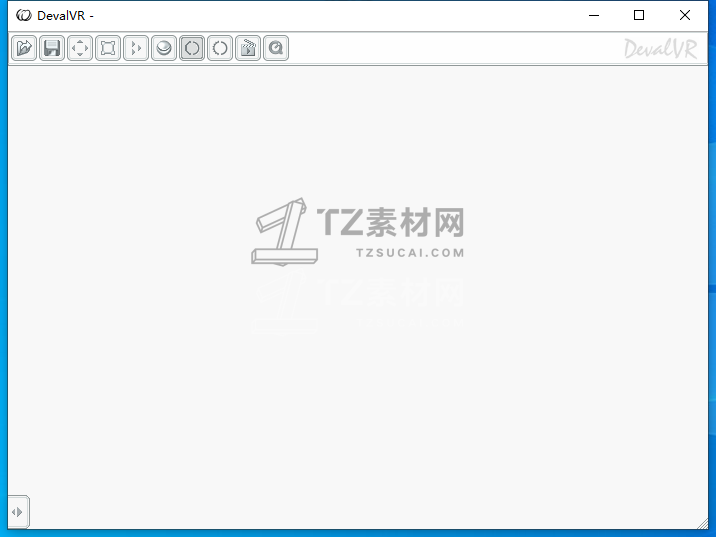Viewport: 716px width, 537px height.
Task: Open a file with the folder icon
Action: coord(24,48)
